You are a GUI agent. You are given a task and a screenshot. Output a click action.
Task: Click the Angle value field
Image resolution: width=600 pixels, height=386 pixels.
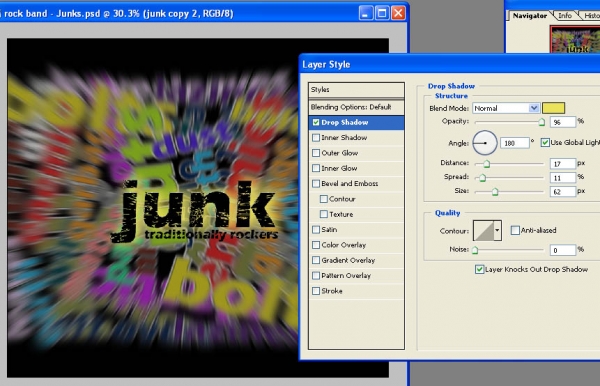(515, 143)
